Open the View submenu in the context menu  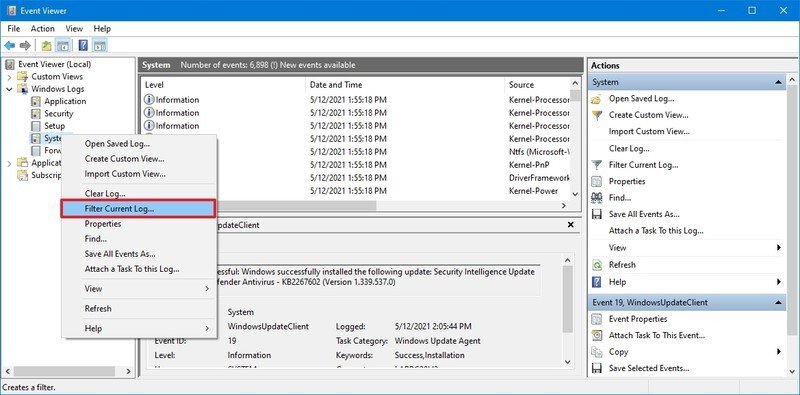(x=139, y=289)
